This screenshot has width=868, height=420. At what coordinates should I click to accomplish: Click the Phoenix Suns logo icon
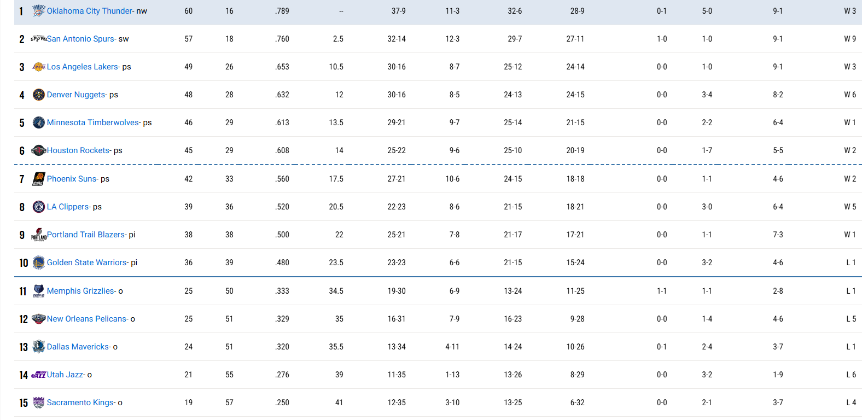coord(39,179)
